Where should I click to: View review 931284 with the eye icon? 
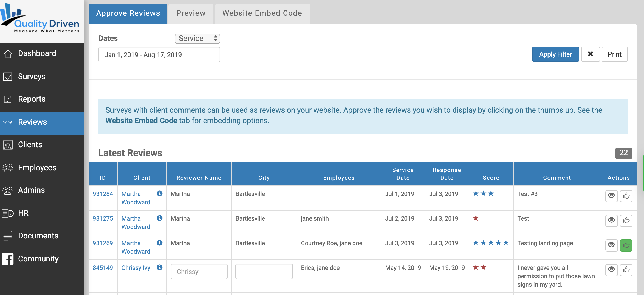pyautogui.click(x=611, y=196)
